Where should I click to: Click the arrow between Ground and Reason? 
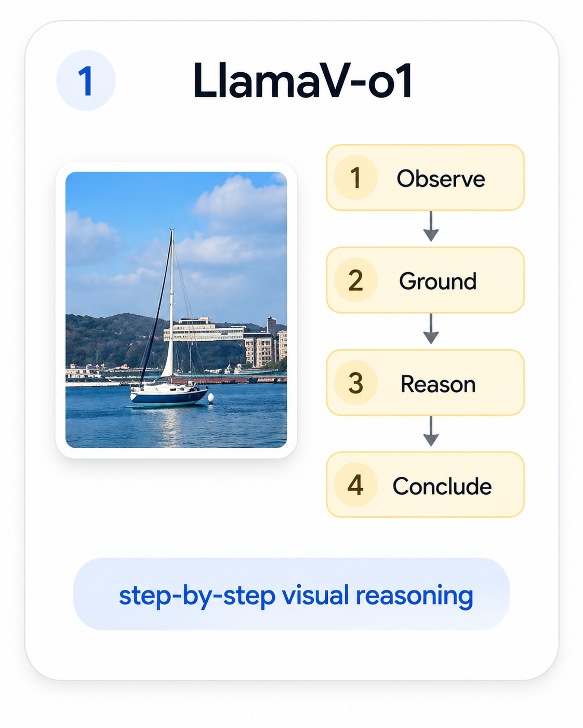[x=431, y=329]
